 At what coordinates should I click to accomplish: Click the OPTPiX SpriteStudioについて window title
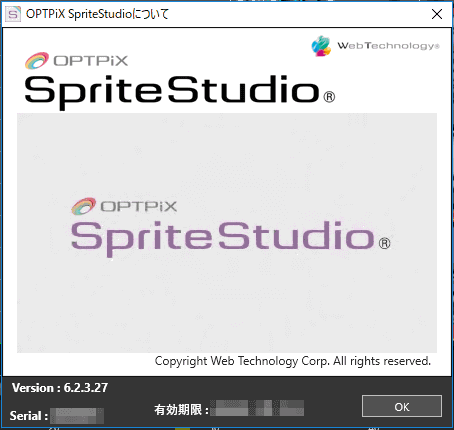coord(97,14)
